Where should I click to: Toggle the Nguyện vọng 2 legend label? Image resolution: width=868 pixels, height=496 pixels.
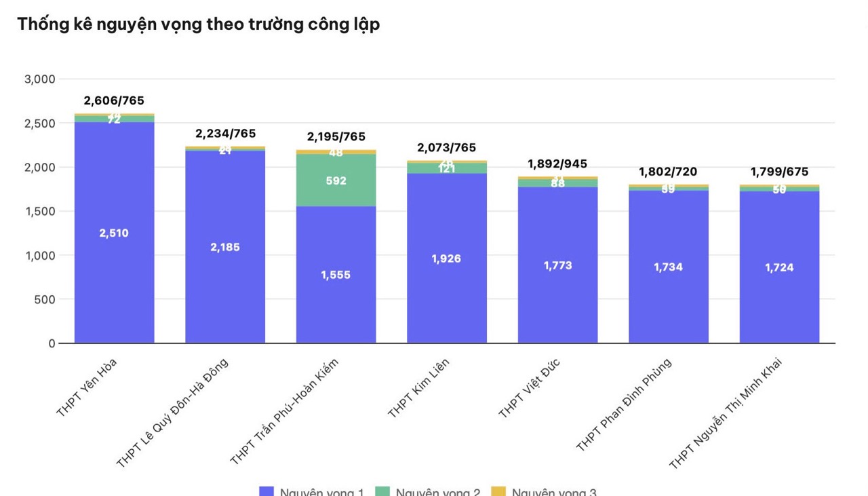click(437, 492)
